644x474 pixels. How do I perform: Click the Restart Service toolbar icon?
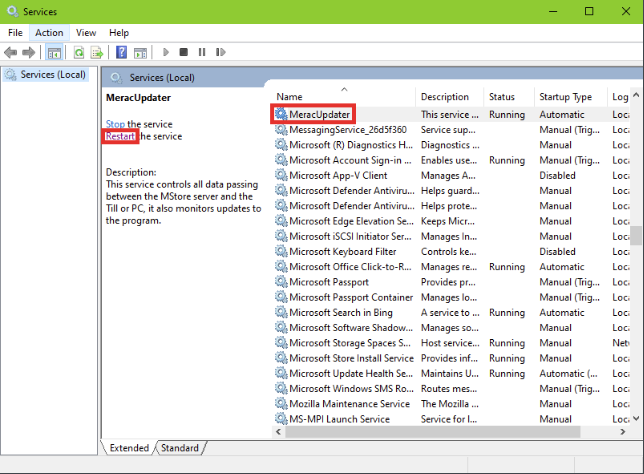coord(221,52)
